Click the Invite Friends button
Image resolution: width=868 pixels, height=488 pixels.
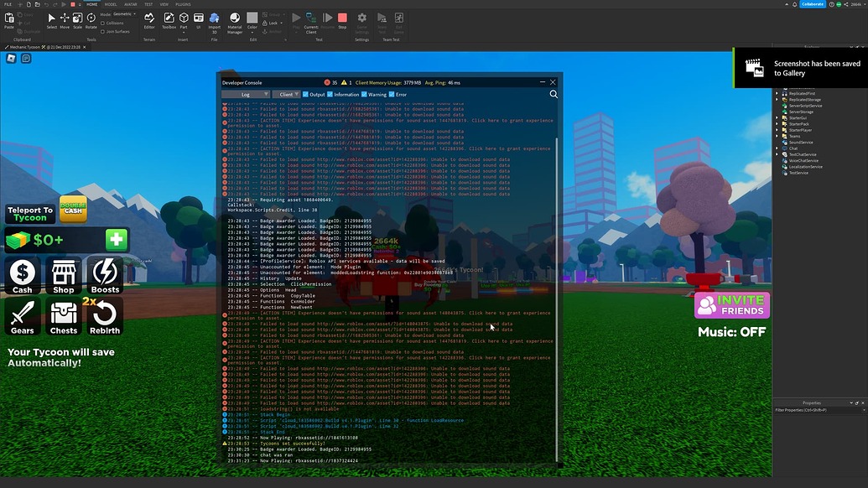[732, 305]
